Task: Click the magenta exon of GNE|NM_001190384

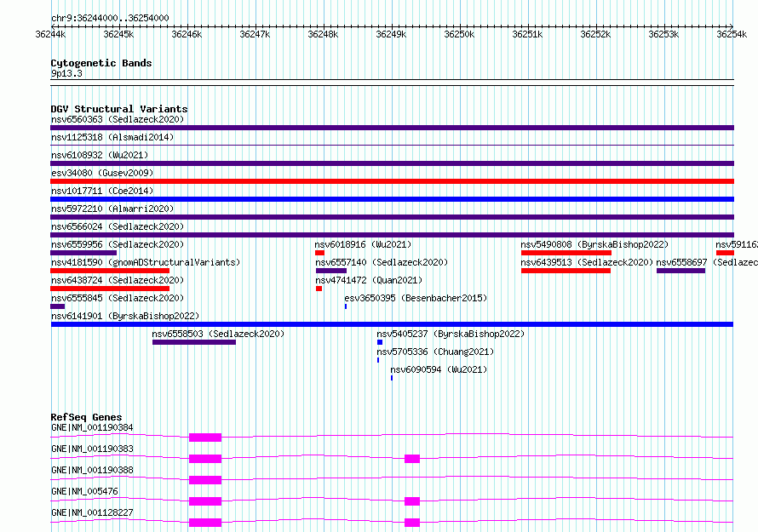Action: click(x=205, y=438)
